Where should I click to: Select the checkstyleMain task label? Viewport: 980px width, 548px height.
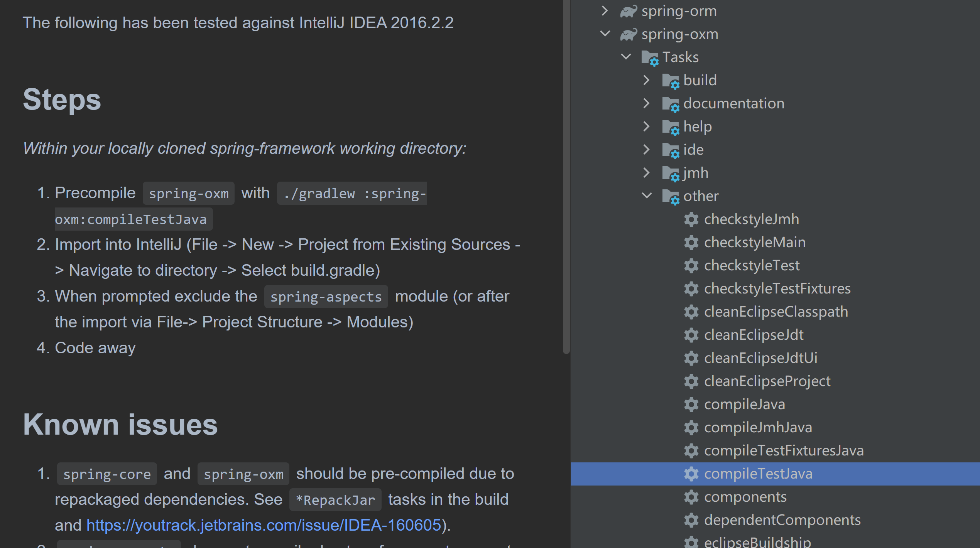pyautogui.click(x=755, y=243)
